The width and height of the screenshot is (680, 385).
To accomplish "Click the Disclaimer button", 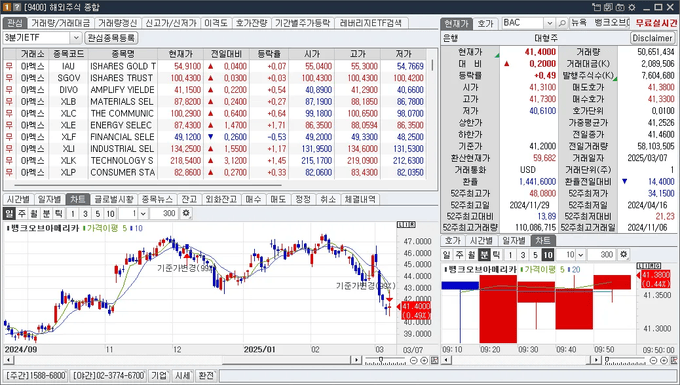I will pos(652,38).
